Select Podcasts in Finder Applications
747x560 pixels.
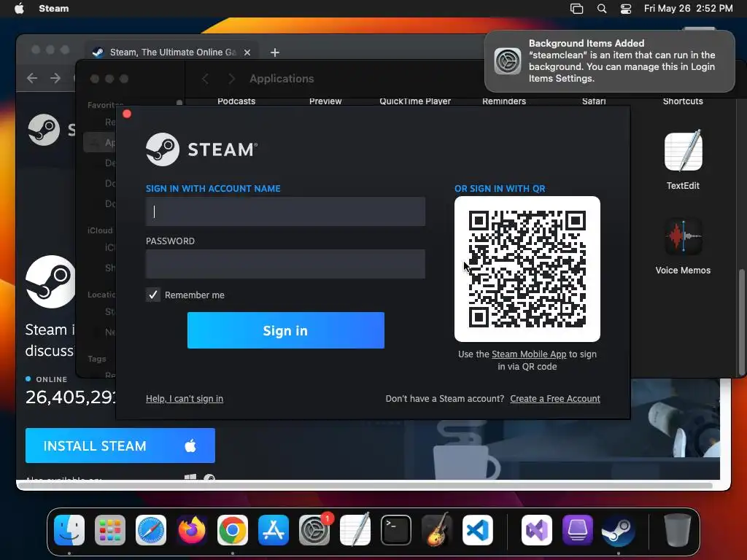point(236,101)
